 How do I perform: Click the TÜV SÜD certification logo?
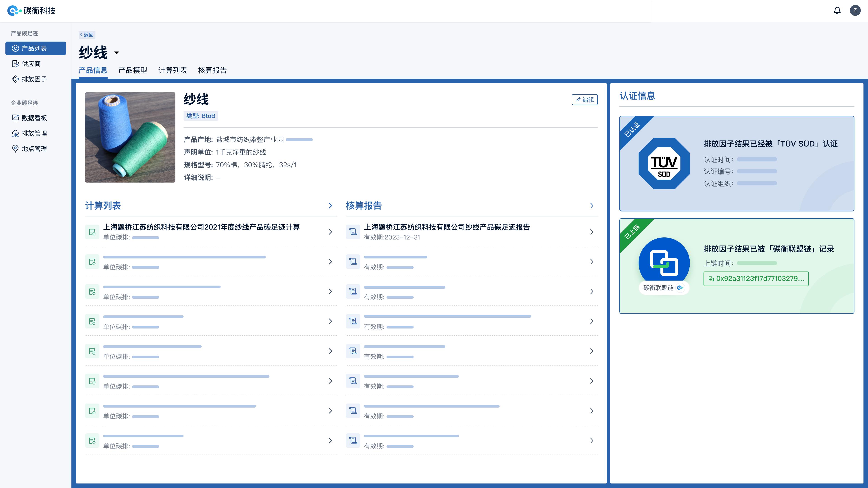[x=664, y=164]
